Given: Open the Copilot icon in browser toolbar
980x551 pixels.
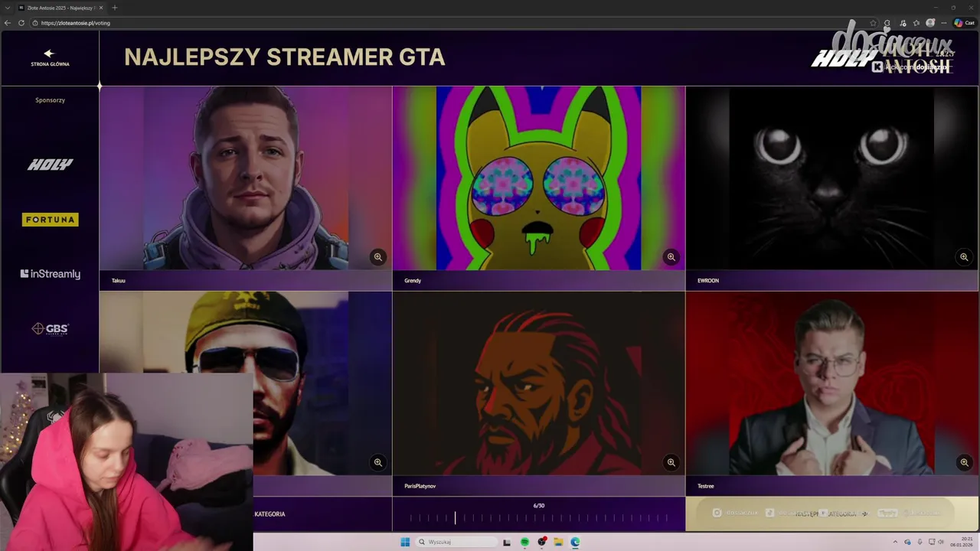Looking at the screenshot, I should click(x=959, y=23).
